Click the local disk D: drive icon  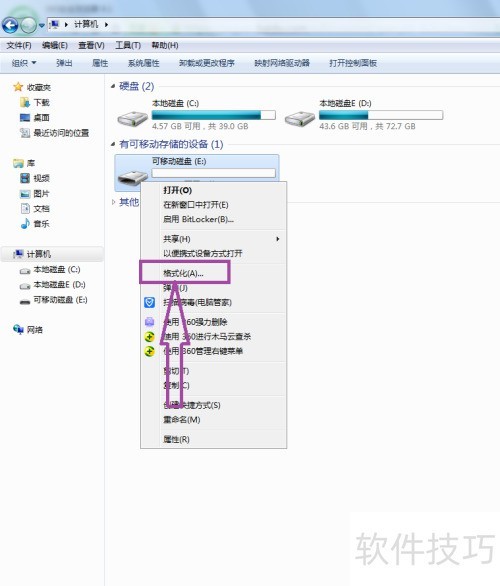[x=300, y=119]
